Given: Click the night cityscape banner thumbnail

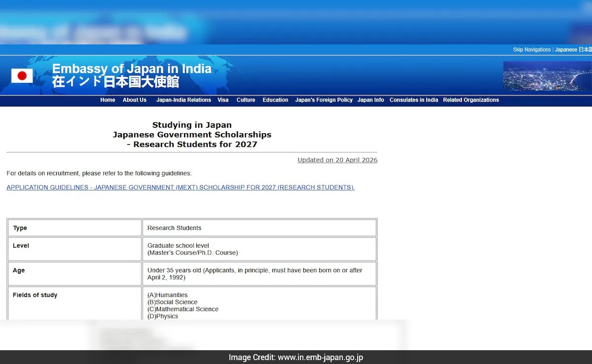Looking at the screenshot, I should coord(547,76).
